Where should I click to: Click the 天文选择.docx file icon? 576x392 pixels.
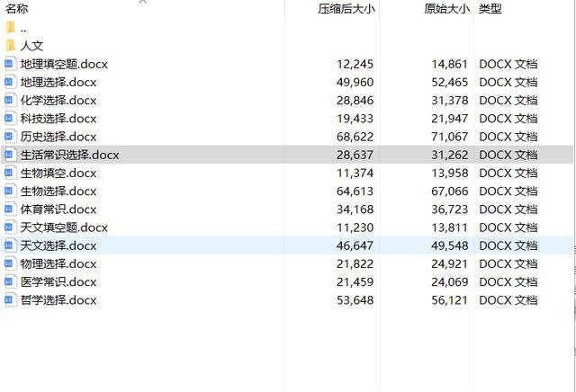coord(10,245)
